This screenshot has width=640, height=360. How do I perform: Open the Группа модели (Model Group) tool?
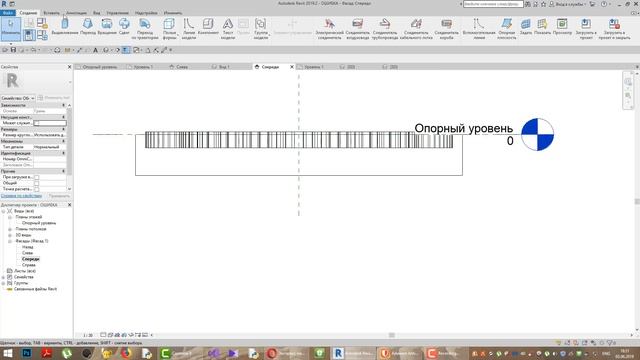click(x=260, y=29)
